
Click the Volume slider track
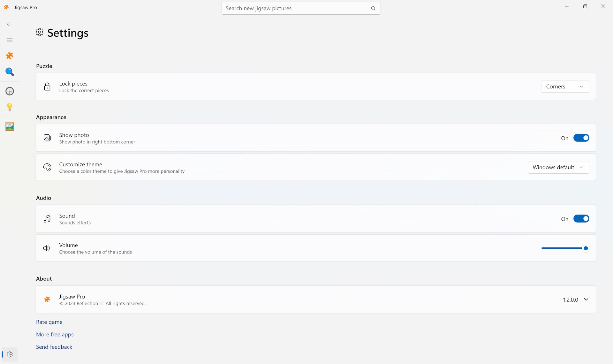(x=561, y=248)
